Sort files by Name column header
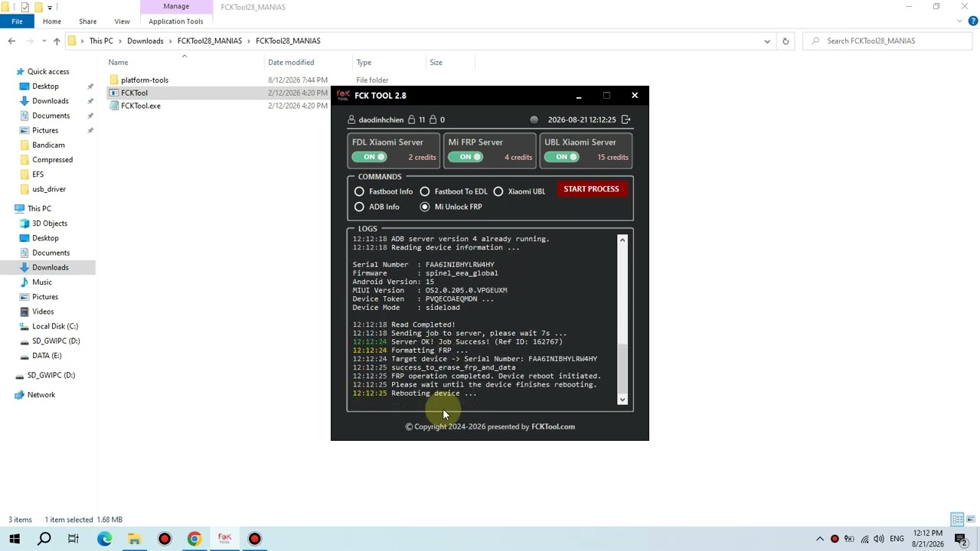The width and height of the screenshot is (980, 551). (x=118, y=62)
